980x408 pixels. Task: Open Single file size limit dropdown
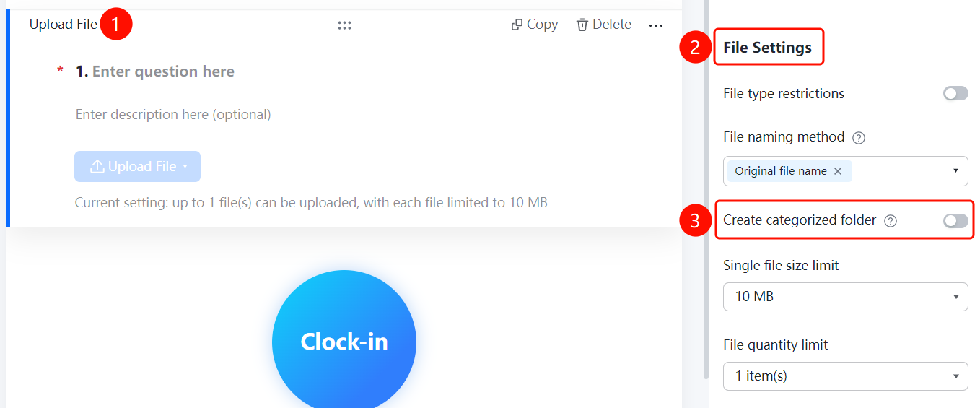pyautogui.click(x=846, y=296)
